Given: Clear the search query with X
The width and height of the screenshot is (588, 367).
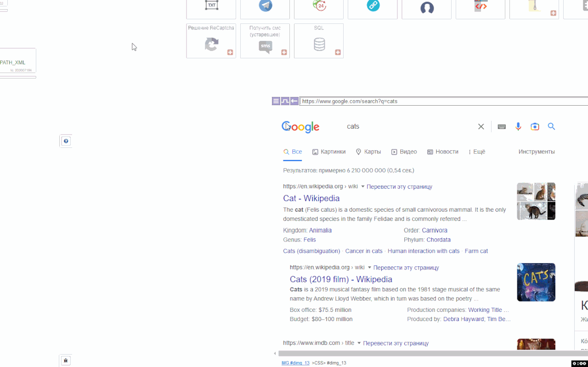Looking at the screenshot, I should click(481, 127).
